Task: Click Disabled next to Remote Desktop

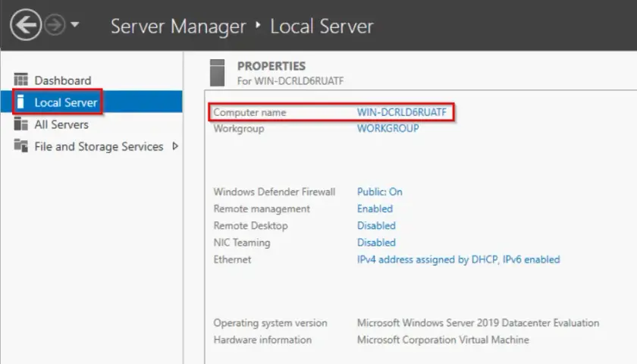Action: click(x=376, y=225)
